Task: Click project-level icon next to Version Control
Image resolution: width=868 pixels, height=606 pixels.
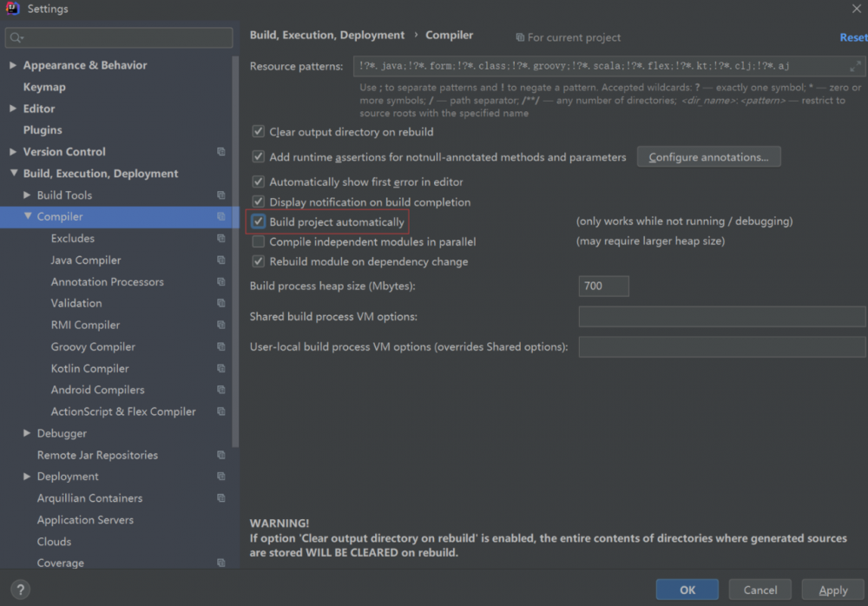Action: [x=221, y=152]
